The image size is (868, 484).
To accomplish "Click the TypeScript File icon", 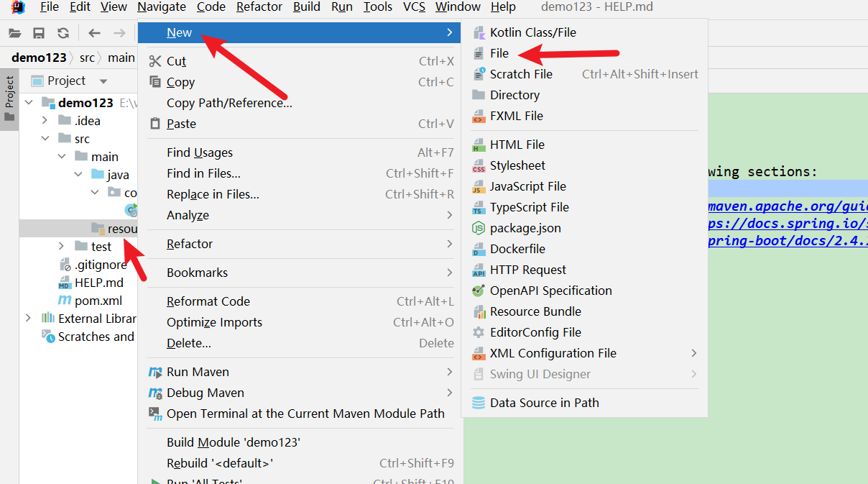I will pos(479,207).
